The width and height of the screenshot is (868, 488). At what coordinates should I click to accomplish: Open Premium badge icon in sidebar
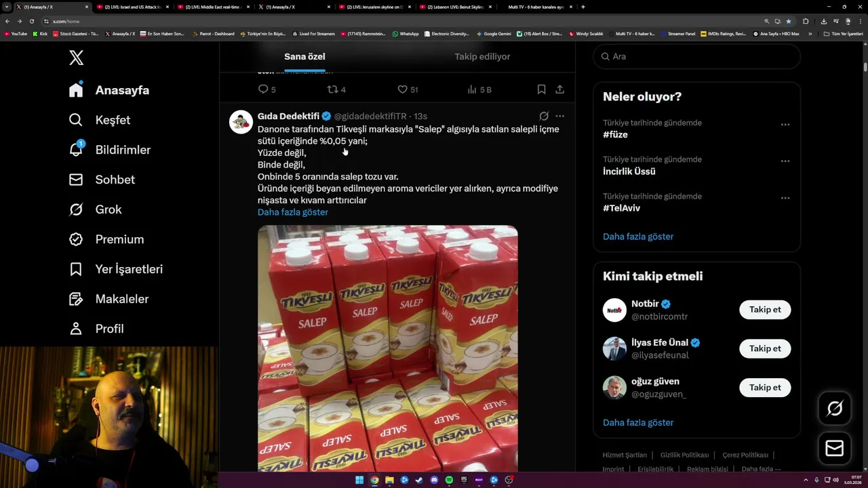click(76, 239)
